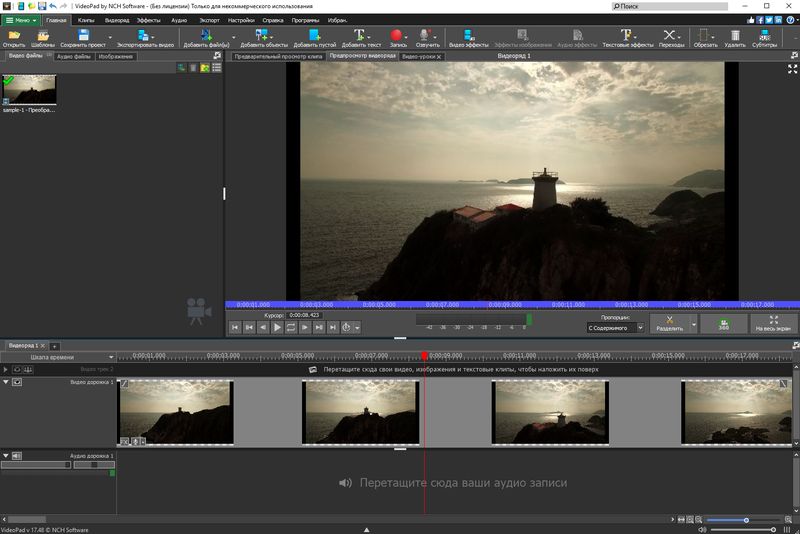Click the red Запись record icon
The width and height of the screenshot is (800, 534).
point(395,36)
